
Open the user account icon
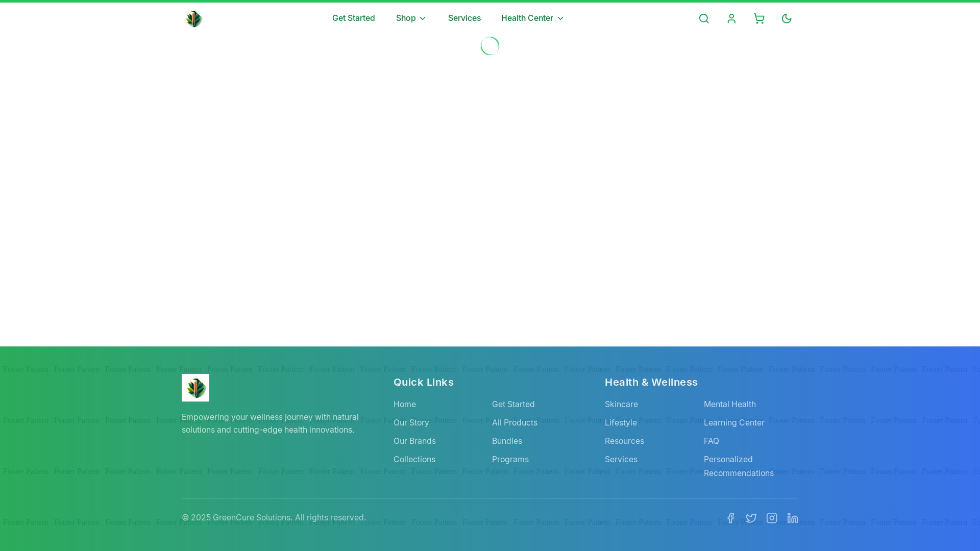(x=731, y=19)
